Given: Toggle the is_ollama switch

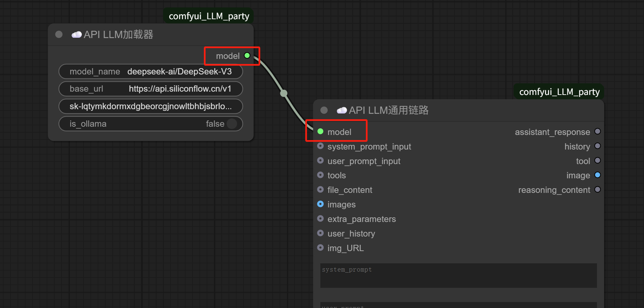Looking at the screenshot, I should (232, 124).
